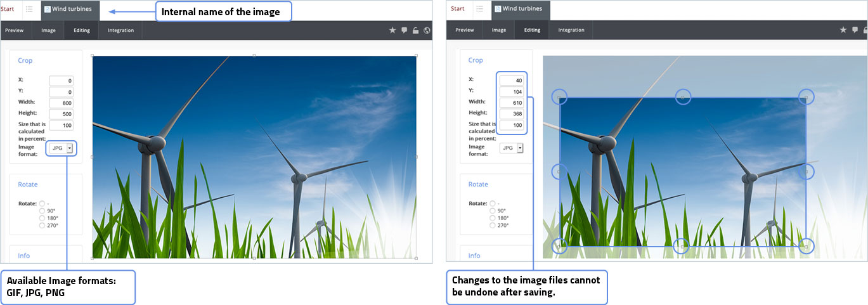Screen dimensions: 868x305
Task: Switch to Image tab in left panel
Action: pos(48,30)
